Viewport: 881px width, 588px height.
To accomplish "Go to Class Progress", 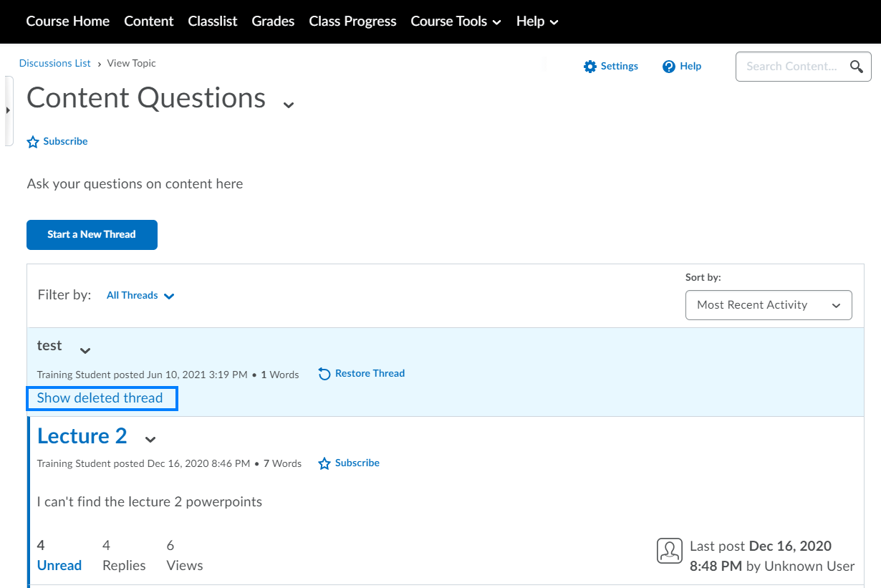I will [x=352, y=21].
